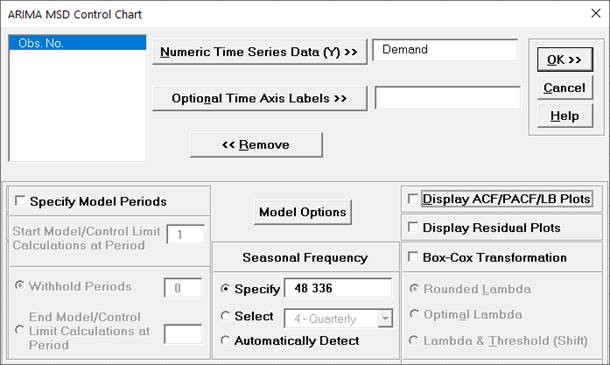Expand the 4 - Quarterly dropdown arrow
Image resolution: width=610 pixels, height=365 pixels.
(385, 319)
